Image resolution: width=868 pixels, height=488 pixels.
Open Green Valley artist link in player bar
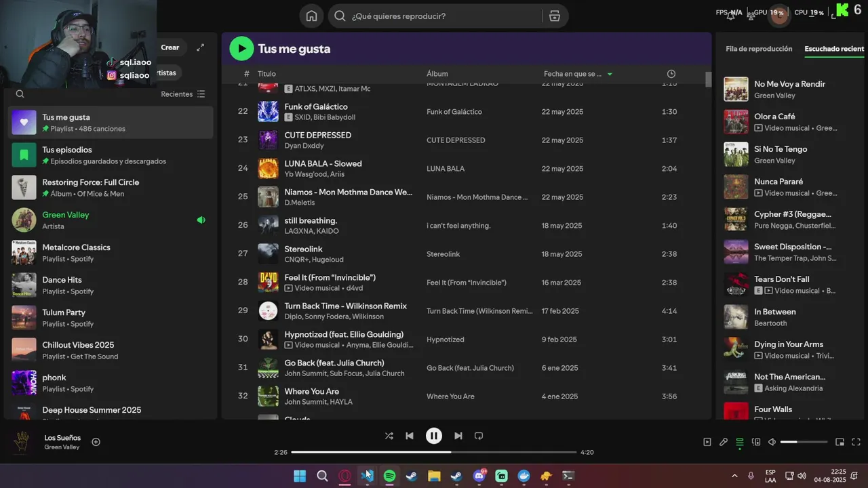click(62, 447)
